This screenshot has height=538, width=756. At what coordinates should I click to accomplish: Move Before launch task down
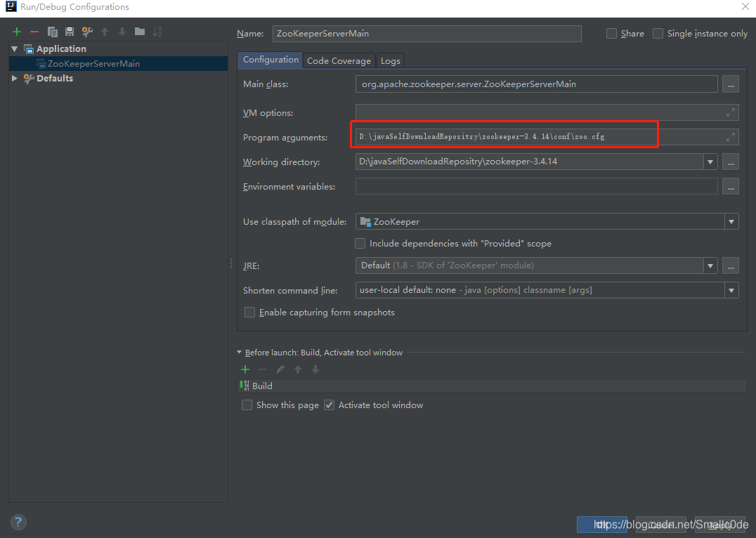click(315, 369)
